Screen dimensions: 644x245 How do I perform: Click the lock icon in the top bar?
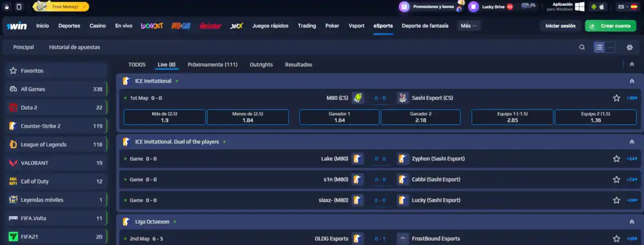tap(6, 6)
